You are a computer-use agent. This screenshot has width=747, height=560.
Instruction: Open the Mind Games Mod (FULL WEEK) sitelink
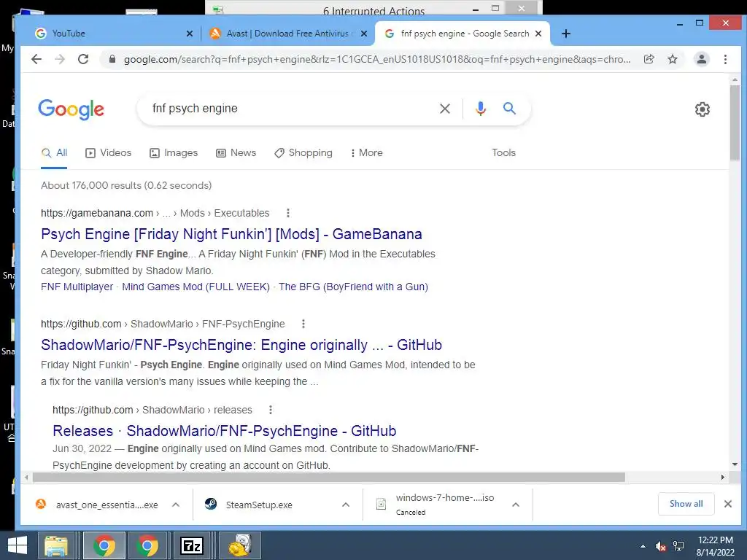196,287
